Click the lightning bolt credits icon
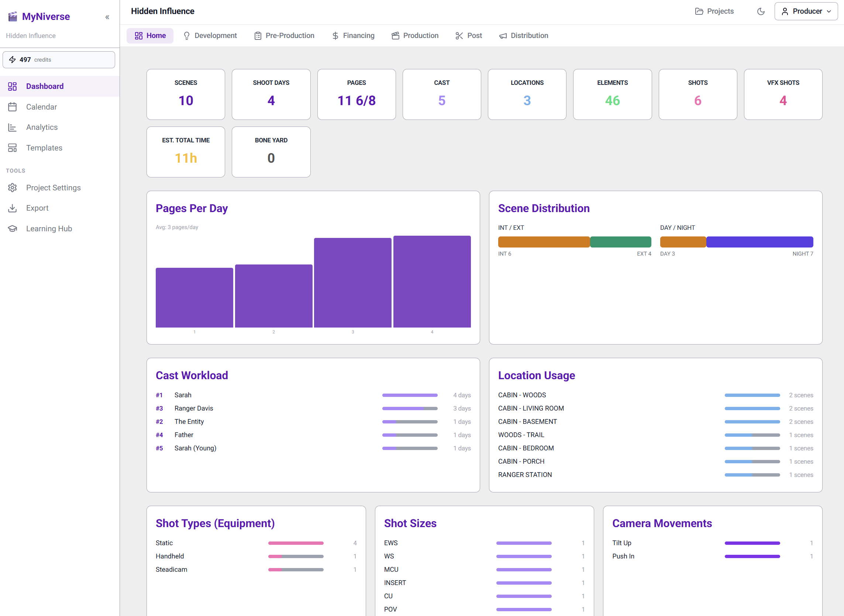 tap(12, 60)
